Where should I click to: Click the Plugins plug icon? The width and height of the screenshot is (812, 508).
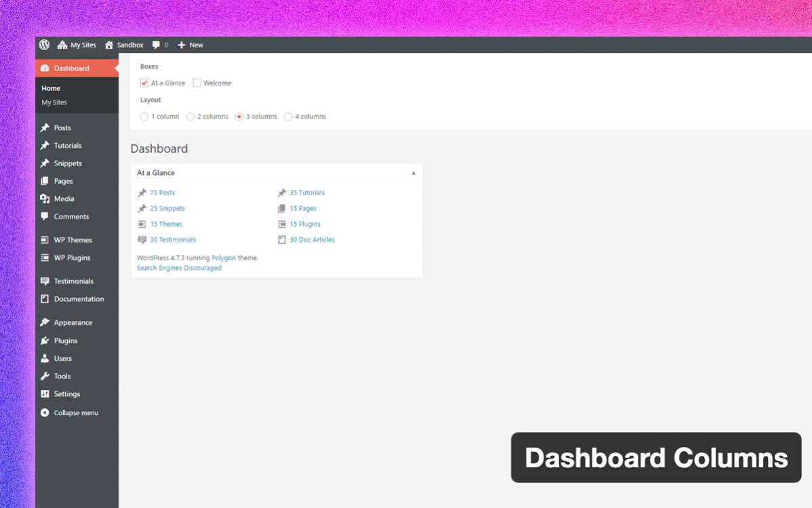pyautogui.click(x=45, y=340)
